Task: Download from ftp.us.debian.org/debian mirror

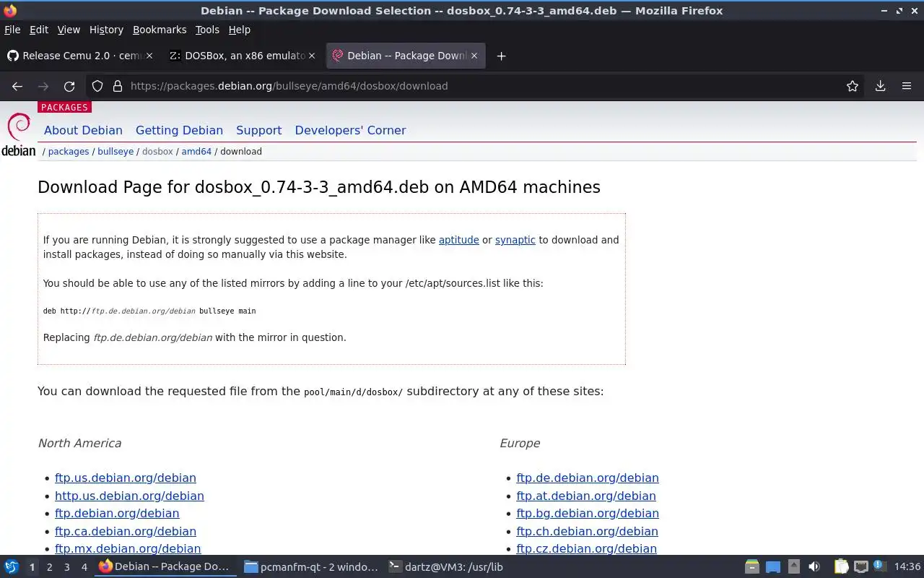Action: (x=126, y=478)
